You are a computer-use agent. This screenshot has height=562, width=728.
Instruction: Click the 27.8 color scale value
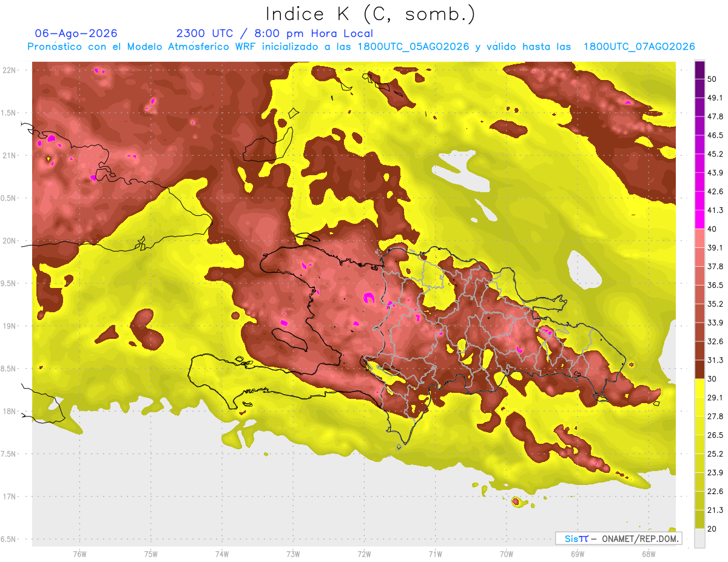(715, 416)
